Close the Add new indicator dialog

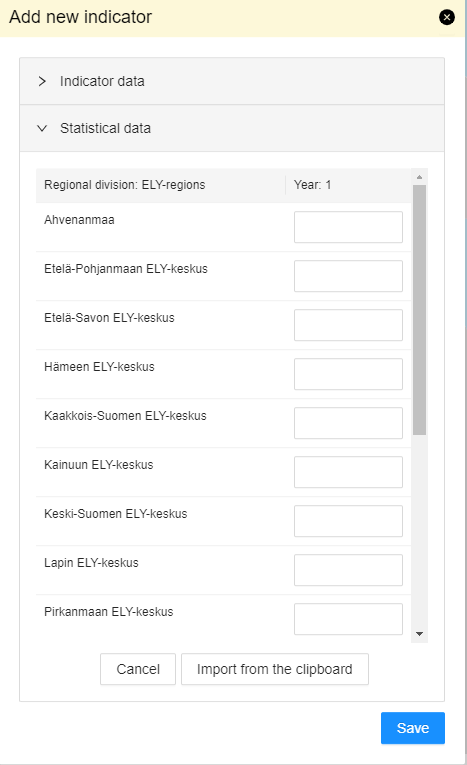coord(447,18)
